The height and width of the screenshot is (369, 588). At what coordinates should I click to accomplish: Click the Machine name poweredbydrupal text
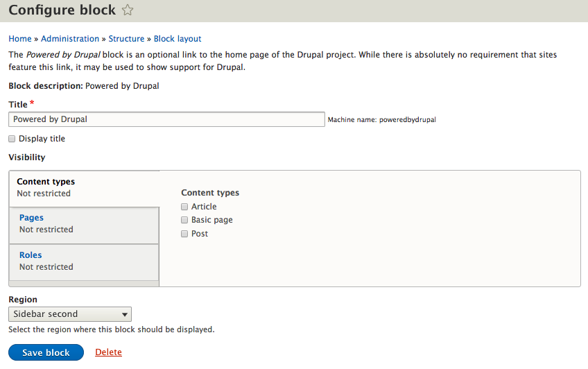point(381,120)
